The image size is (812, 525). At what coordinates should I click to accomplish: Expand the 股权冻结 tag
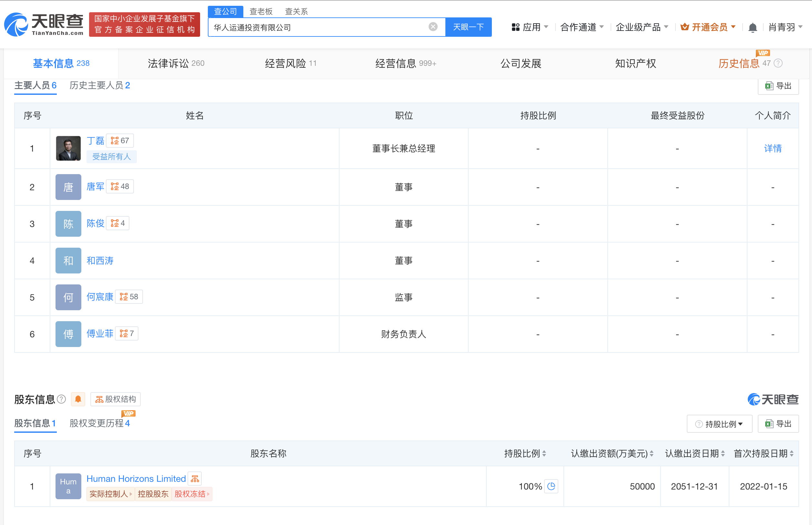click(x=192, y=494)
